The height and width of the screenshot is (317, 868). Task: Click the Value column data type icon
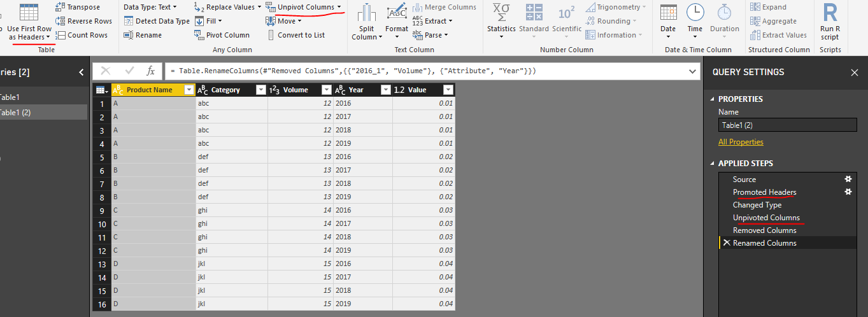tap(399, 90)
